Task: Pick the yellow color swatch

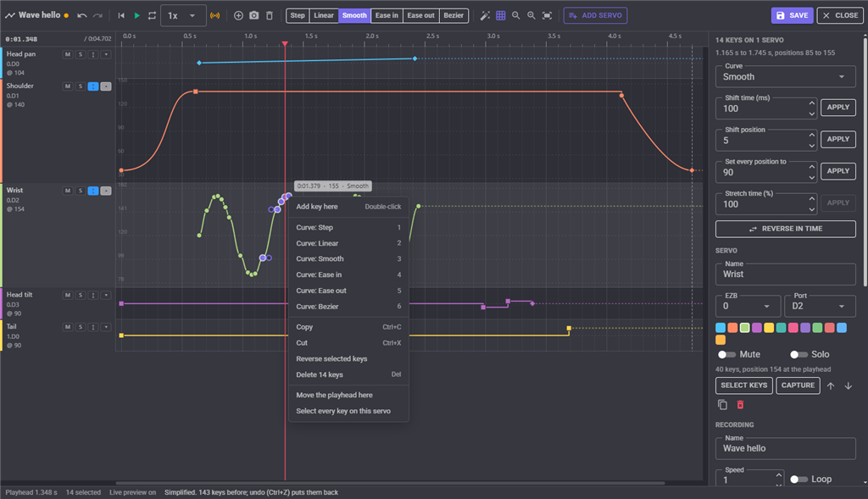Action: (769, 328)
